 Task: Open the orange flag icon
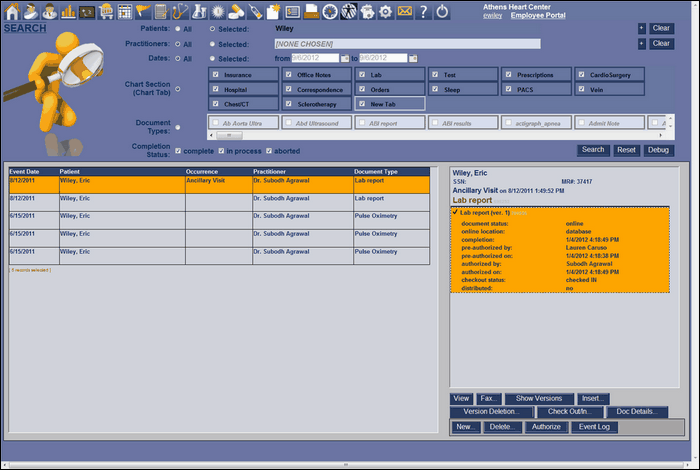(143, 11)
